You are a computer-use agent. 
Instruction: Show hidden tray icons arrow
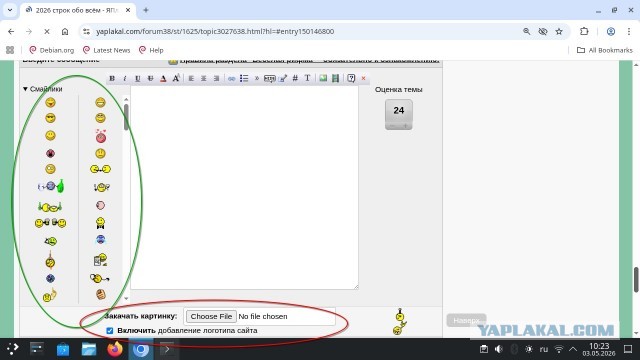pos(573,349)
